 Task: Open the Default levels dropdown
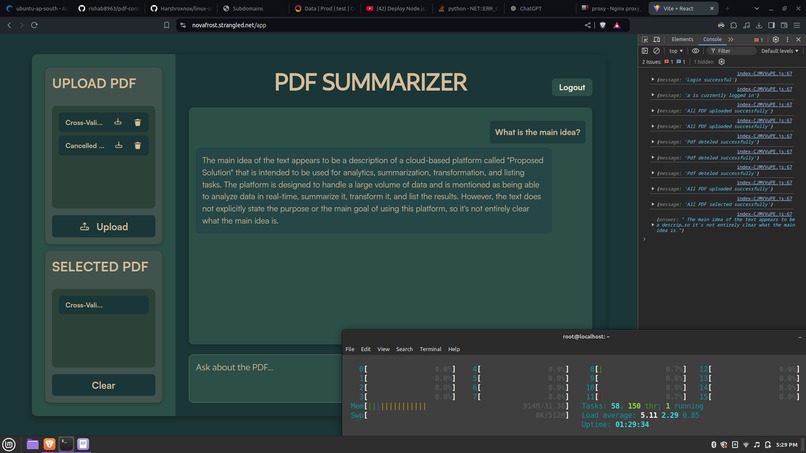point(780,51)
